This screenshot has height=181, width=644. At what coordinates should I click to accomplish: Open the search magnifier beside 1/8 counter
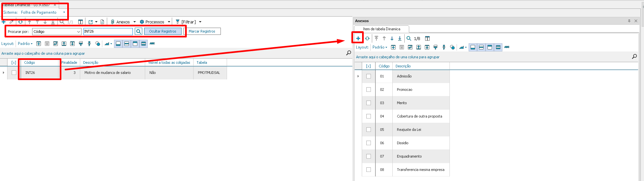[409, 38]
